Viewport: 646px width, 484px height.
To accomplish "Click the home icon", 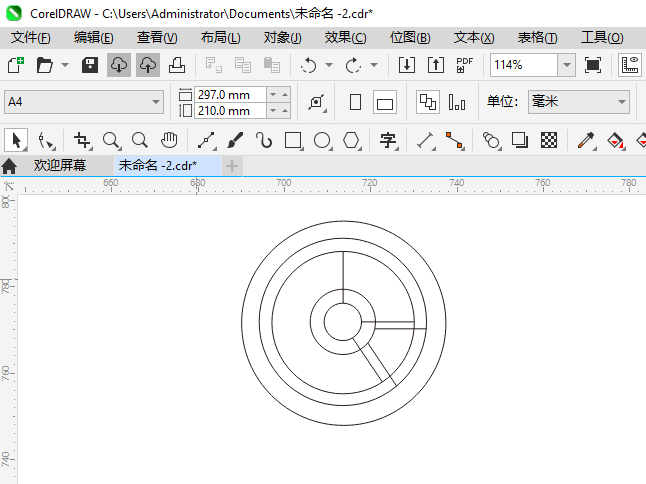I will [x=9, y=166].
